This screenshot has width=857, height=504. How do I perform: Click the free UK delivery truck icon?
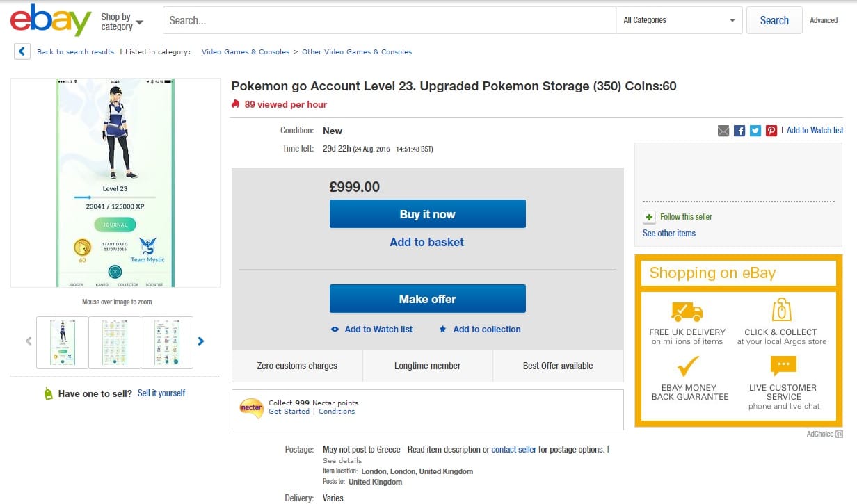(x=687, y=311)
